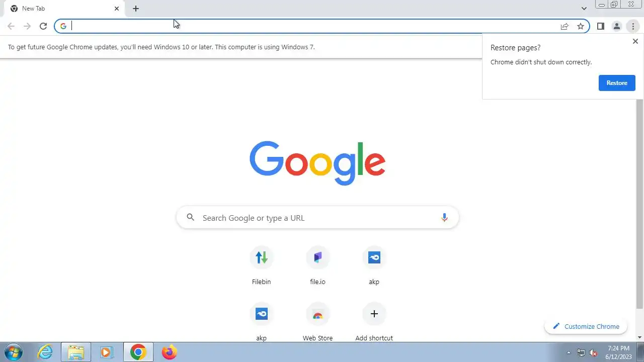Click the muted volume tray icon
Image resolution: width=644 pixels, height=362 pixels.
[x=594, y=352]
